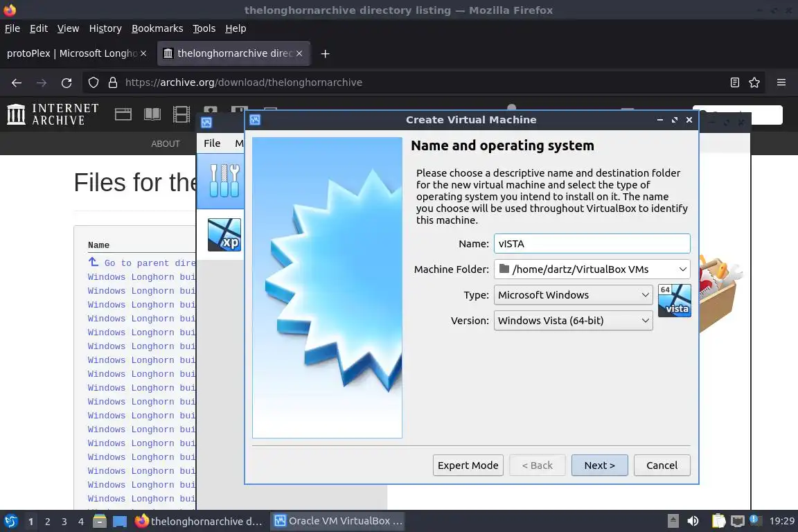798x532 pixels.
Task: Show site security padlock info
Action: coord(113,82)
